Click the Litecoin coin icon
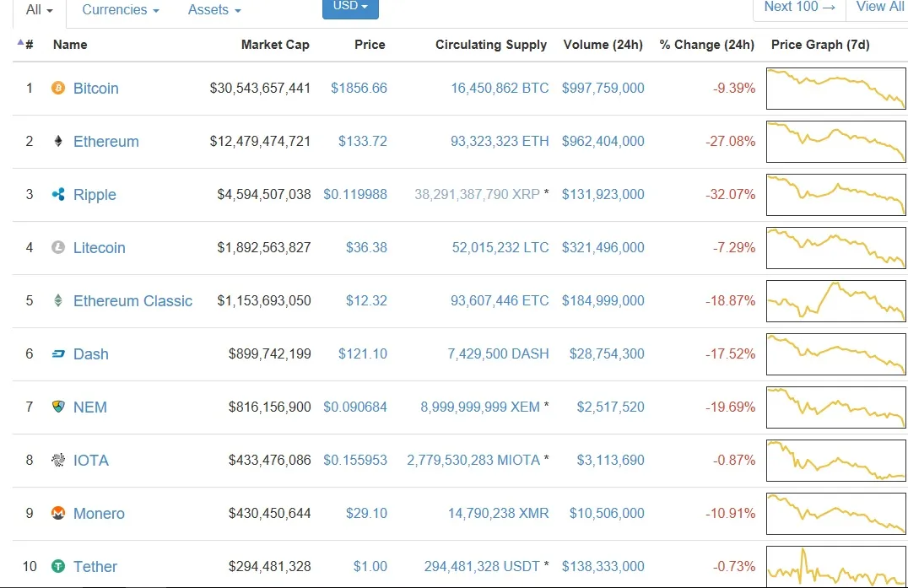The image size is (908, 588). point(58,248)
